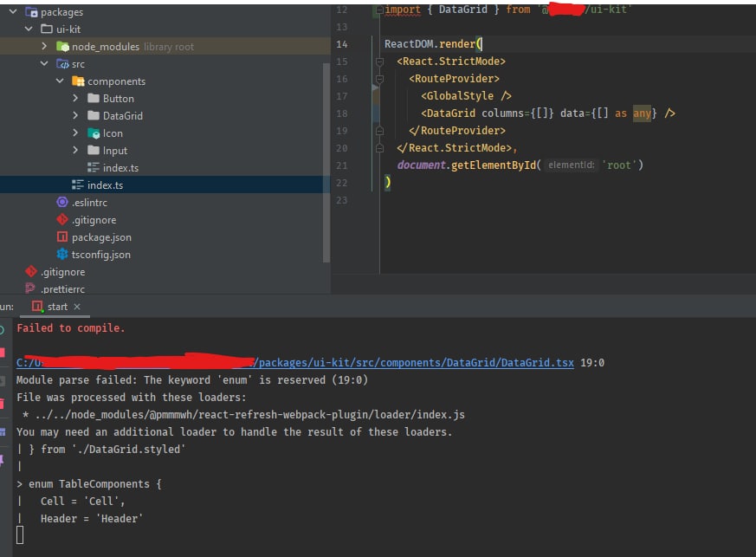Click the src source folder icon

pos(62,63)
